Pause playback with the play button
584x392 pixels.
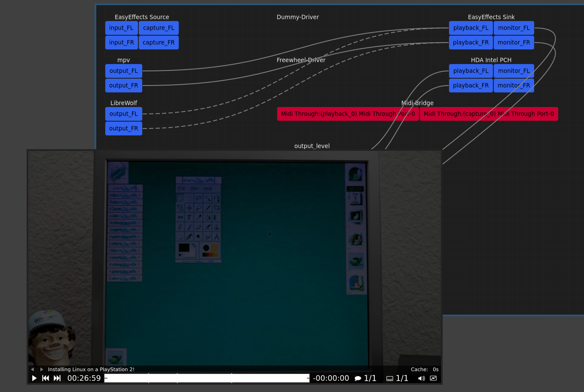click(34, 378)
